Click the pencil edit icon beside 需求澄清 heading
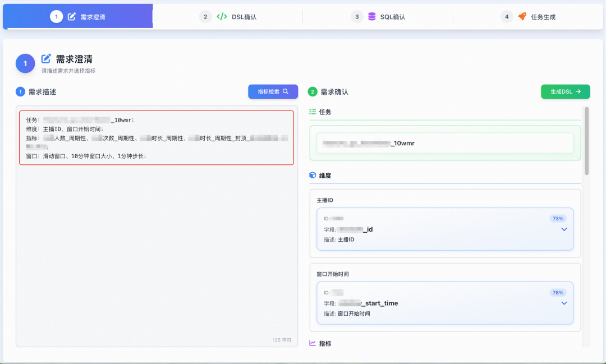 46,58
